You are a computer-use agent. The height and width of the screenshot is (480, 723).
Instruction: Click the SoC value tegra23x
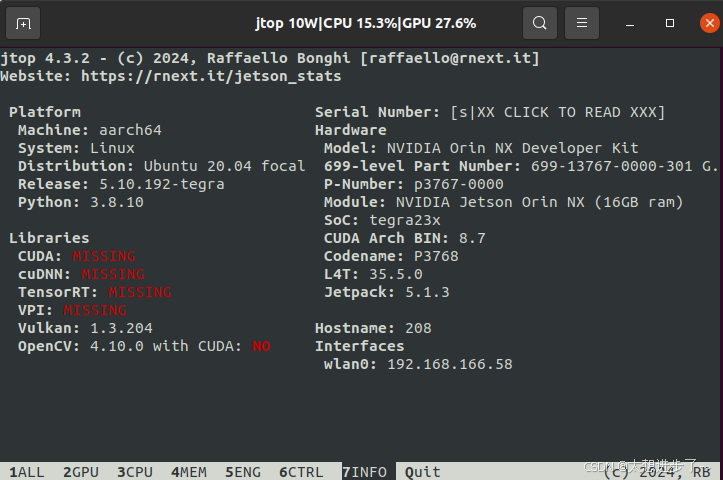point(405,220)
